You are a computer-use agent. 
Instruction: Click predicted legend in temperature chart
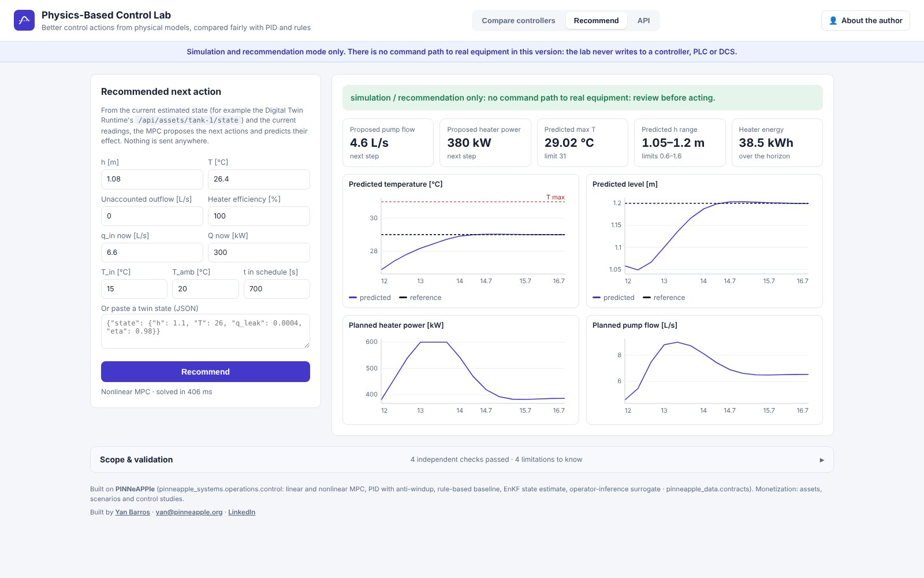click(x=370, y=298)
